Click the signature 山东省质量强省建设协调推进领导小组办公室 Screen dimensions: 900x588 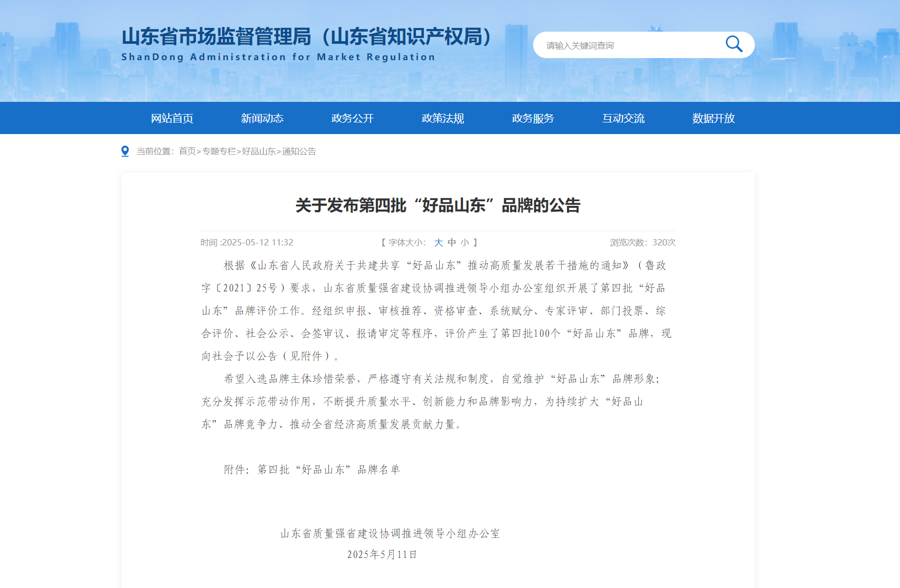pyautogui.click(x=390, y=534)
